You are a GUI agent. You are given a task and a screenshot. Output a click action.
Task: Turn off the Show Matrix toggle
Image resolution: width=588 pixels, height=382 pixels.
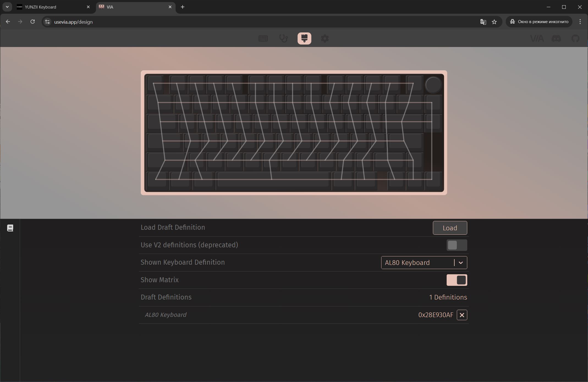457,280
